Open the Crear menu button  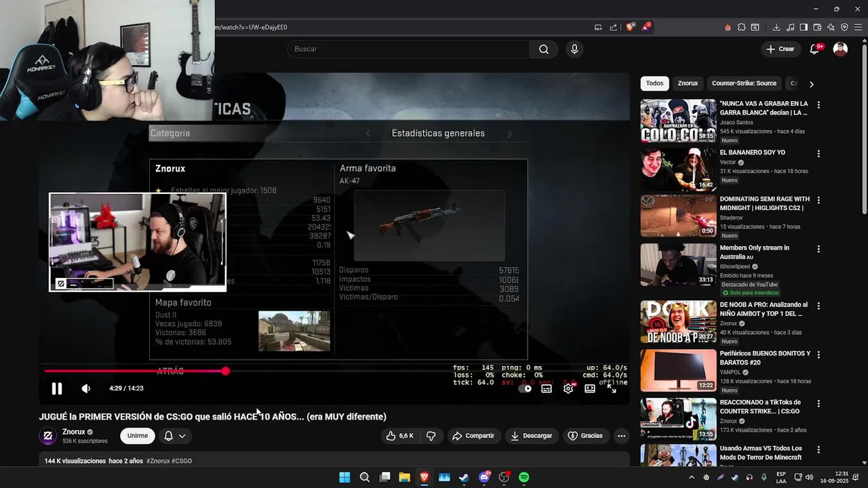point(780,49)
